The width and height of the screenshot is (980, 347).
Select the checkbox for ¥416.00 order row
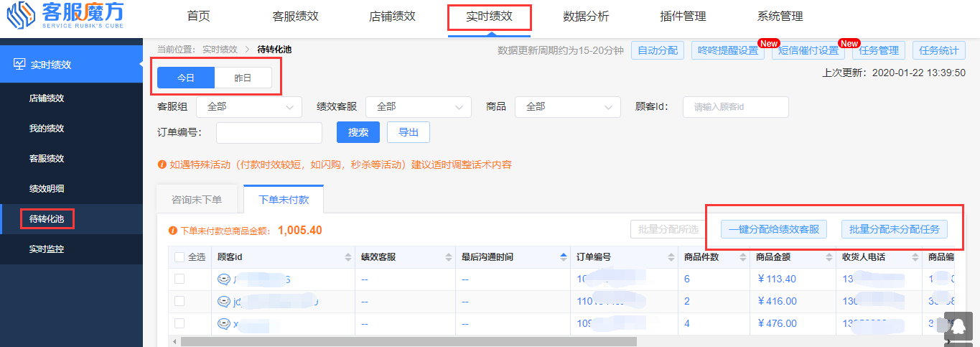[x=179, y=301]
